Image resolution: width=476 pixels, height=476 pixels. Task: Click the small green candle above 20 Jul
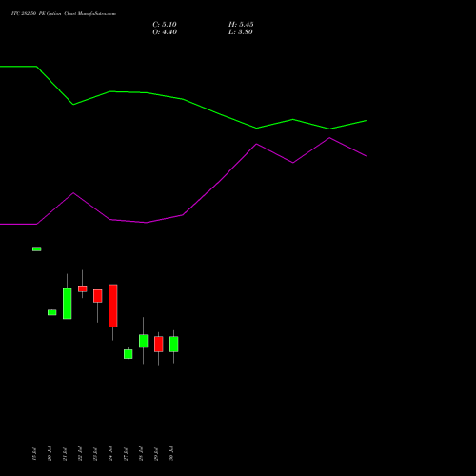[x=52, y=312]
